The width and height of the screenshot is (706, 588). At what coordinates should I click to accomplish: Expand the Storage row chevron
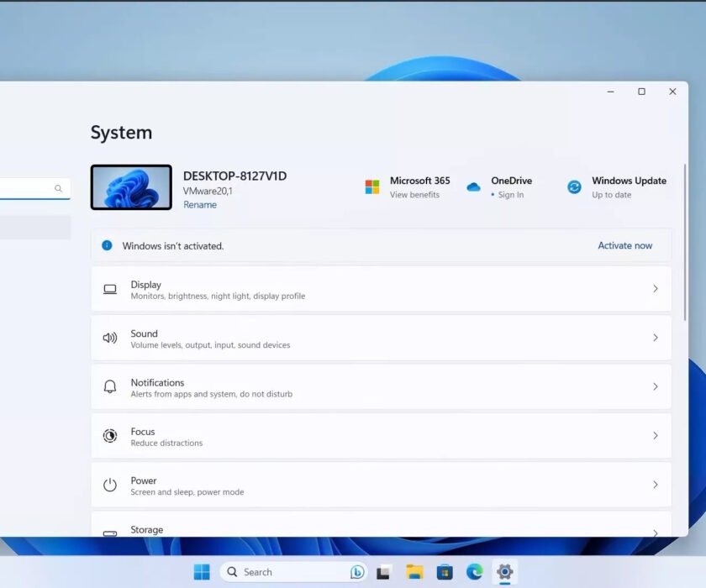pos(655,533)
